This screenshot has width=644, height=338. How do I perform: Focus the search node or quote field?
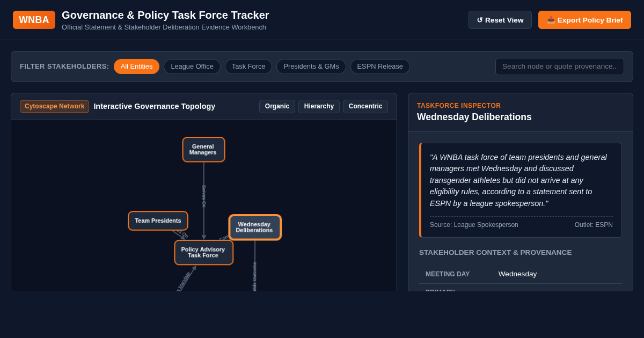pos(560,67)
